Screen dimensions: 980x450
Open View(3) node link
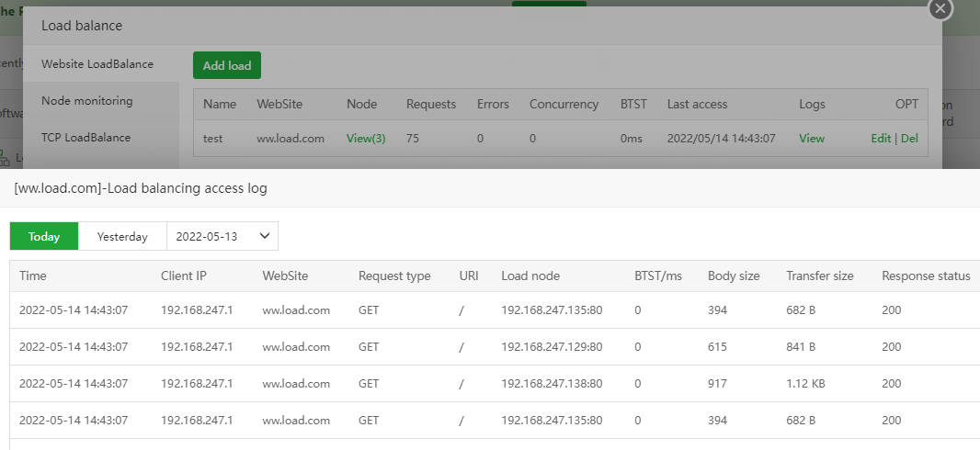pyautogui.click(x=366, y=139)
